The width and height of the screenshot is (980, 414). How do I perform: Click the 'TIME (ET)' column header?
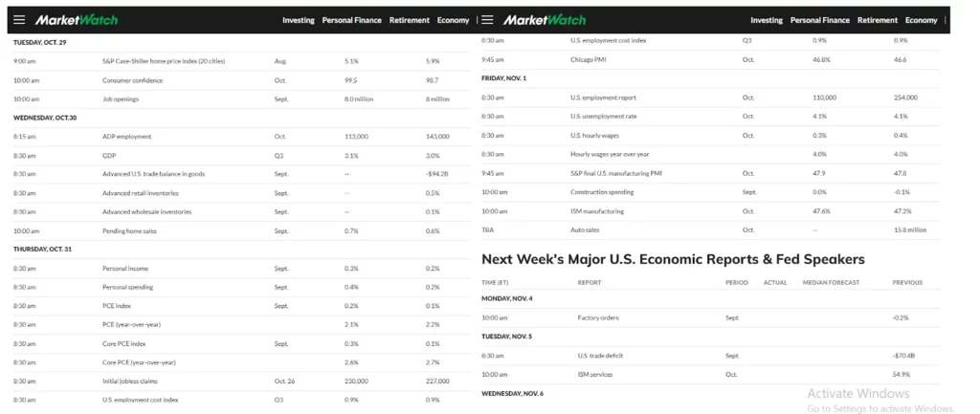pyautogui.click(x=495, y=283)
